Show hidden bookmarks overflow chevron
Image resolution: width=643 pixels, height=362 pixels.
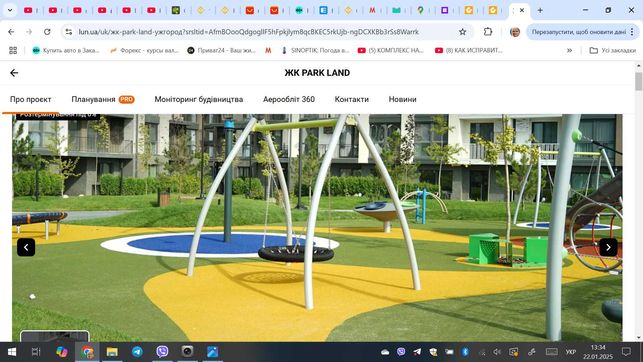click(x=569, y=50)
